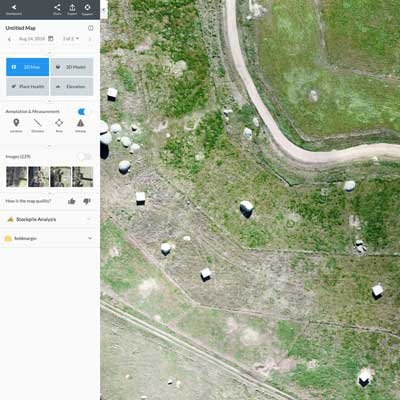Open the map version dropdown by the date
400x400 pixels.
click(71, 39)
